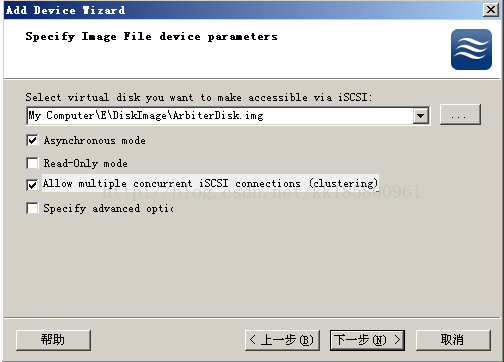This screenshot has width=504, height=362.
Task: Click the 'Specify Image File device parameters' heading
Action: 151,37
